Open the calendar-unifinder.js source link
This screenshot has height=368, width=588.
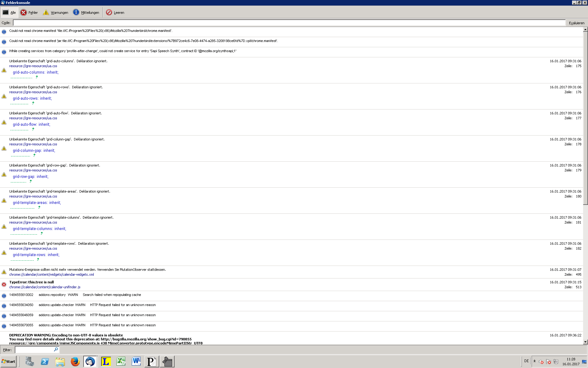click(x=45, y=287)
